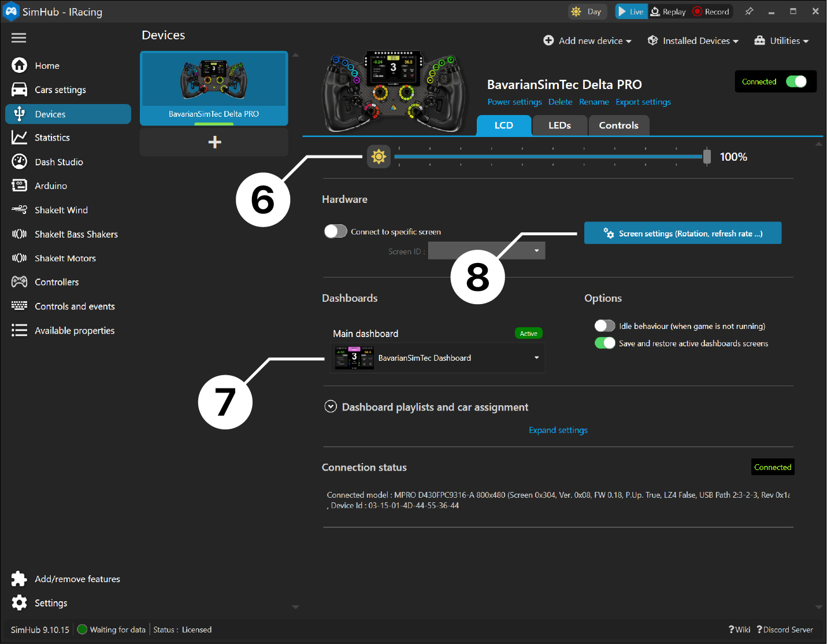Switch to the LEDs tab
827x644 pixels.
point(559,125)
